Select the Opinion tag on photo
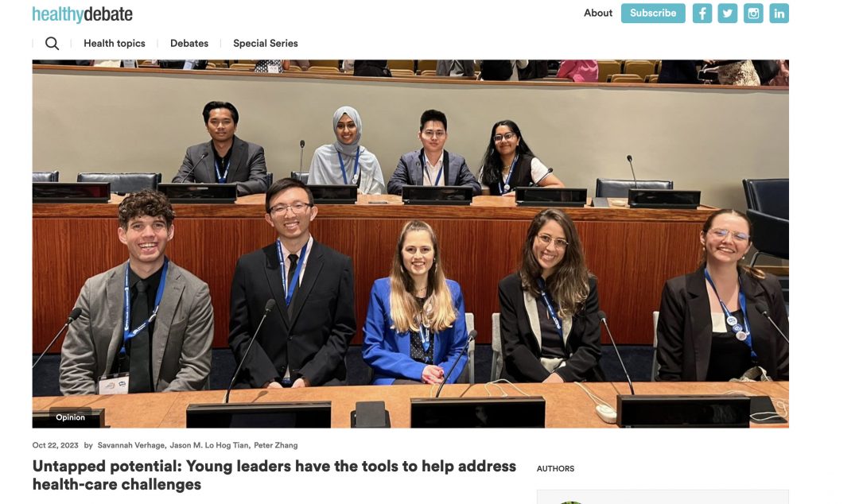The image size is (859, 504). [x=70, y=417]
